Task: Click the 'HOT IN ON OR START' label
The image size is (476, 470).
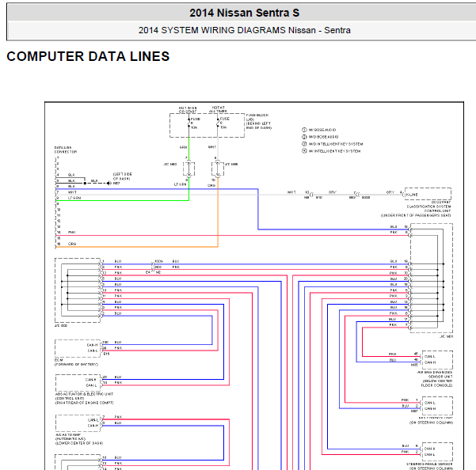Action: [187, 110]
